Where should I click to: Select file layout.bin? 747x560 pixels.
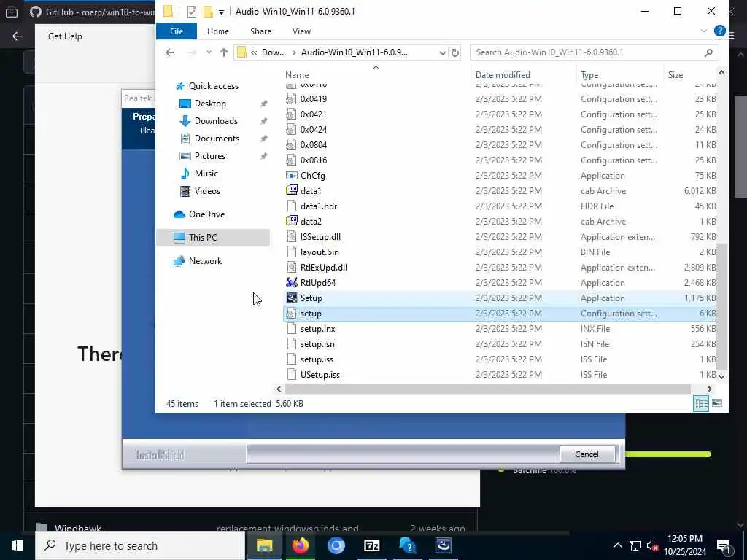point(320,252)
